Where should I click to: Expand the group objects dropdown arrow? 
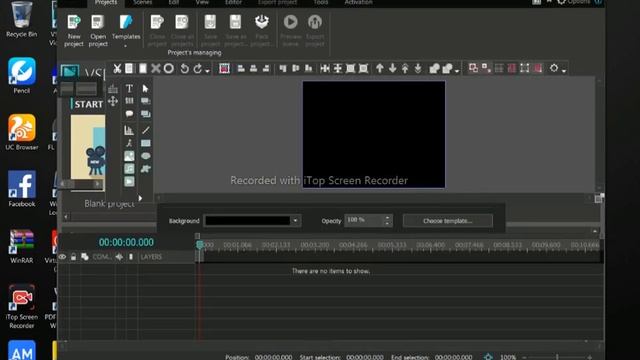pos(457,71)
